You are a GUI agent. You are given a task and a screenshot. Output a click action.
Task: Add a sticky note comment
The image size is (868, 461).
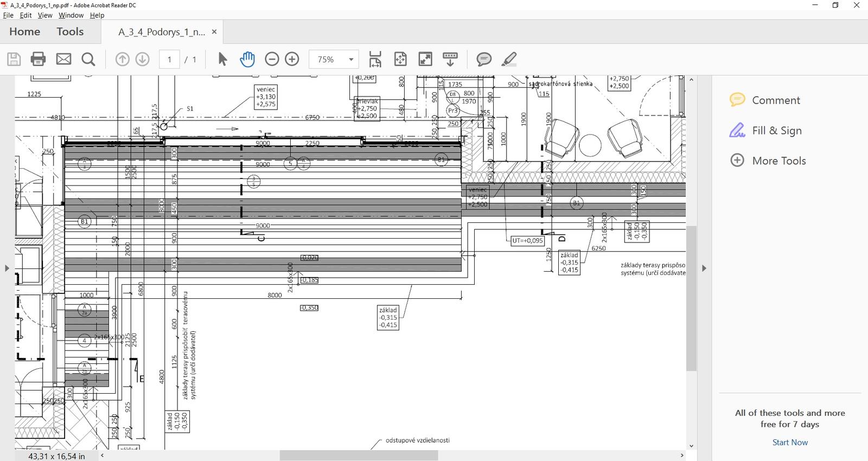point(484,59)
